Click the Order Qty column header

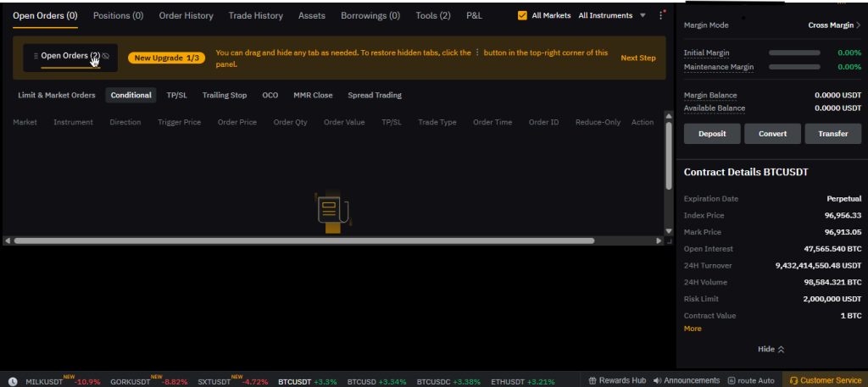click(290, 122)
